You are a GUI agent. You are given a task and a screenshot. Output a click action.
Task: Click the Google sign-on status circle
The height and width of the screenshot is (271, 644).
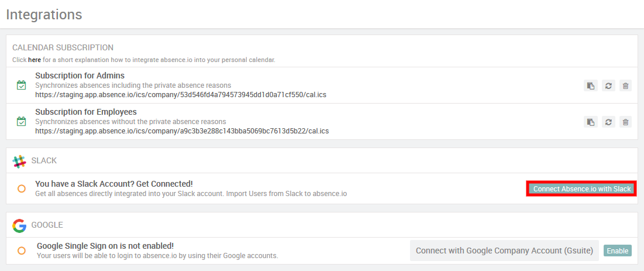(x=22, y=251)
